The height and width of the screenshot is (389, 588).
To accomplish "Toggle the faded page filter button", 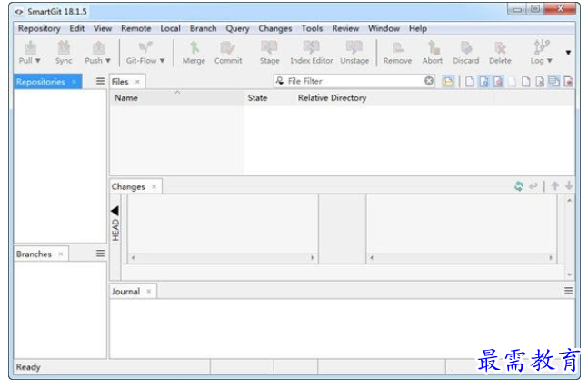I will click(512, 82).
